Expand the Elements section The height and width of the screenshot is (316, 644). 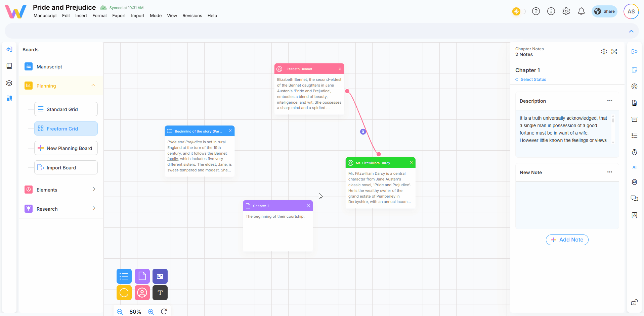94,190
